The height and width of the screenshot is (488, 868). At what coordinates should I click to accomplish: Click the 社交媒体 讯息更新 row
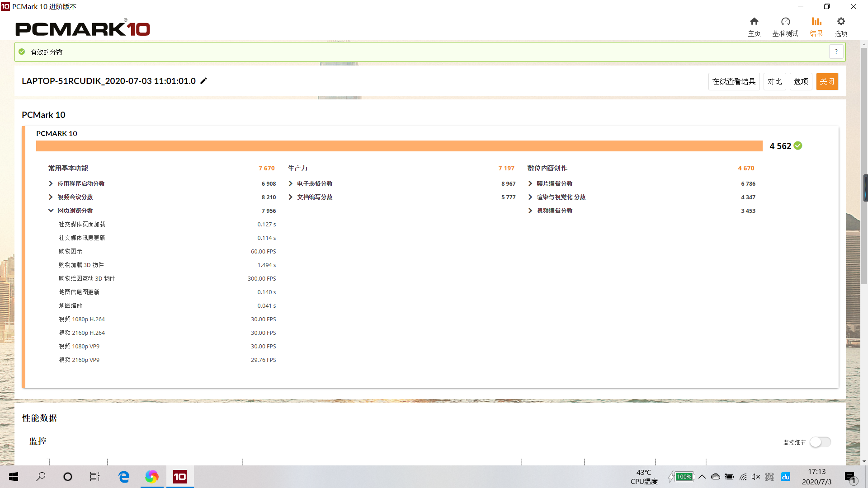click(167, 238)
